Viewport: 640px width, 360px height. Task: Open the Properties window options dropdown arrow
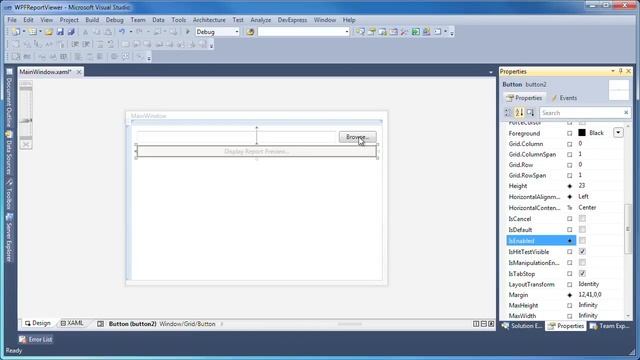613,71
